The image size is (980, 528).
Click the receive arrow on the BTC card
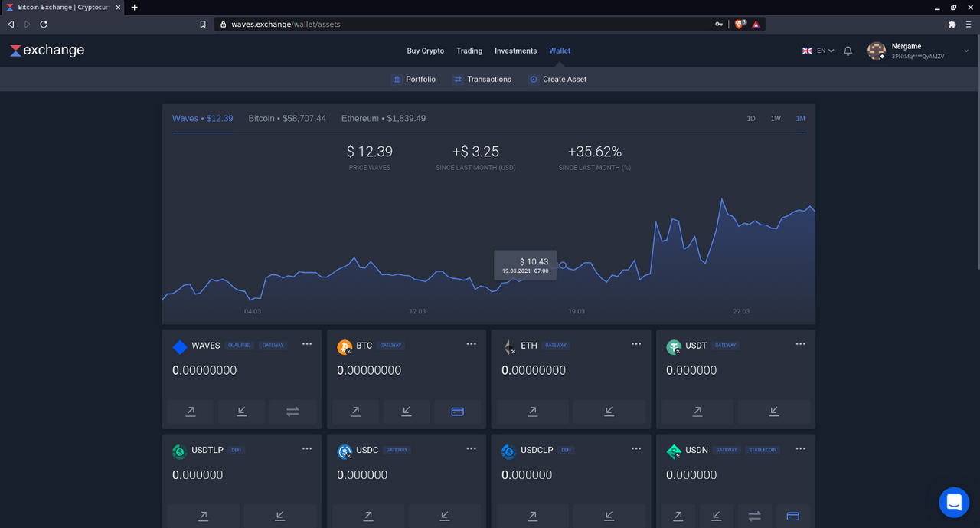407,412
